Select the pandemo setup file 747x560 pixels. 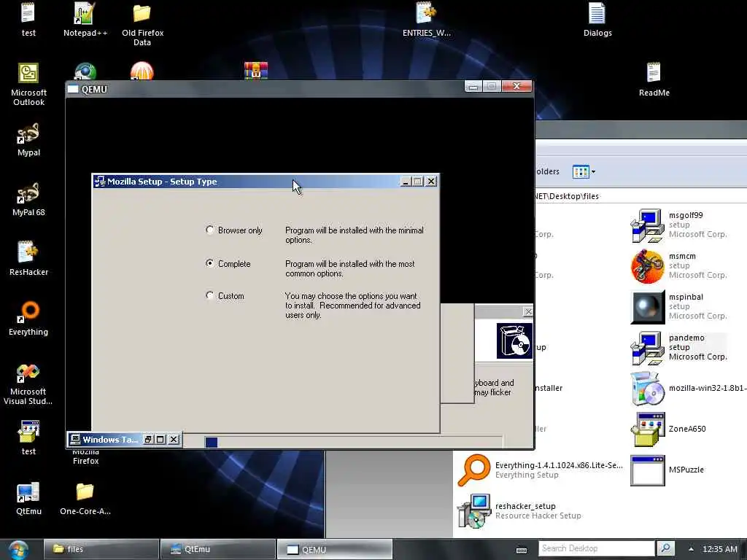[679, 348]
